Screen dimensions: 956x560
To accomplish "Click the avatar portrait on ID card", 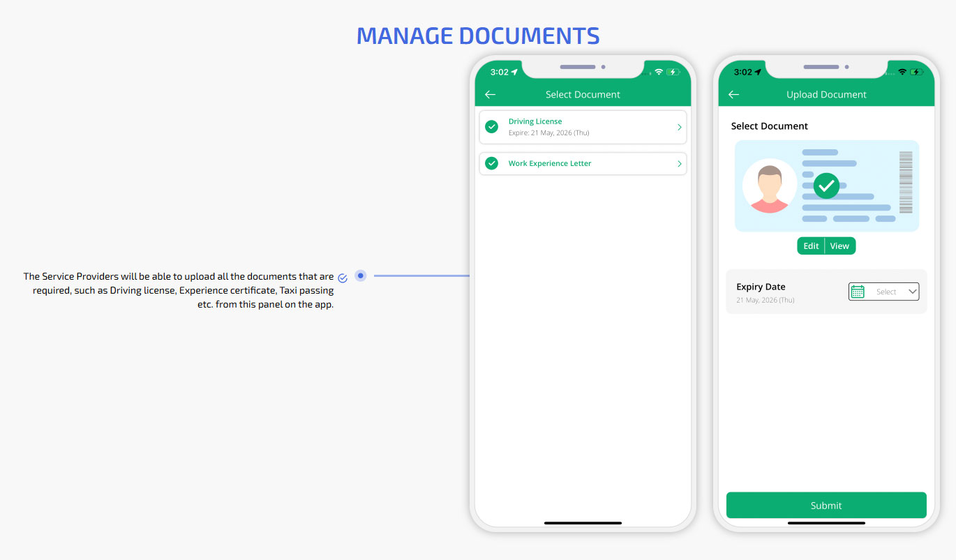I will (x=770, y=186).
